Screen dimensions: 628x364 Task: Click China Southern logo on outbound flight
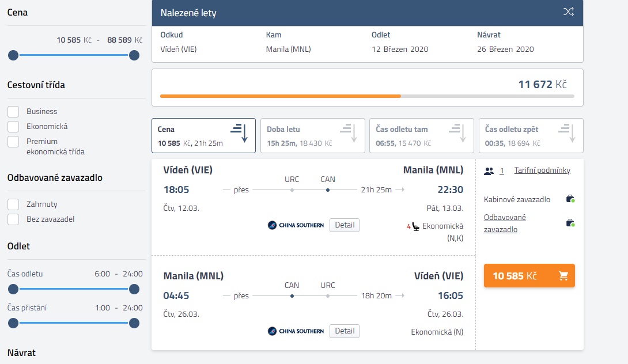(x=296, y=225)
